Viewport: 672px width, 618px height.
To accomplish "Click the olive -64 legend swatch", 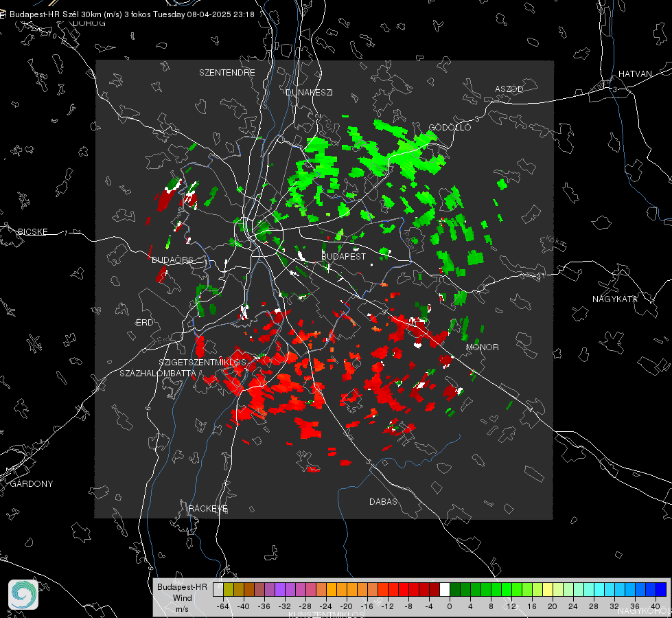I will point(229,590).
